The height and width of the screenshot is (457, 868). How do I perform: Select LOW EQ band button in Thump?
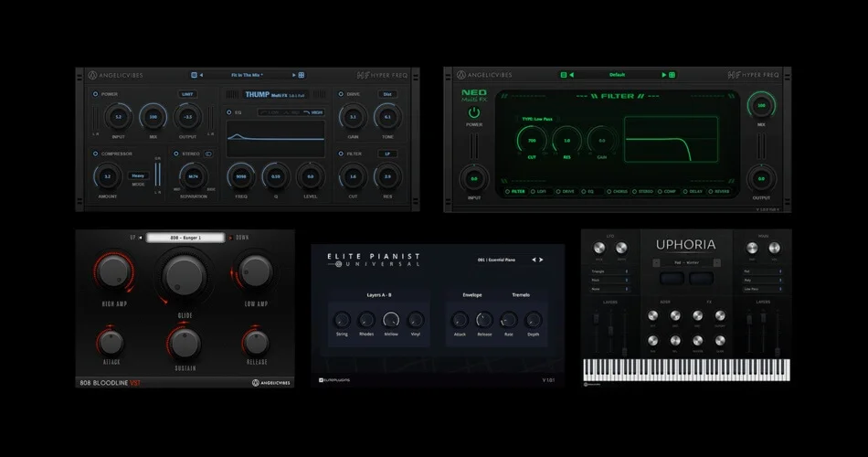(270, 112)
